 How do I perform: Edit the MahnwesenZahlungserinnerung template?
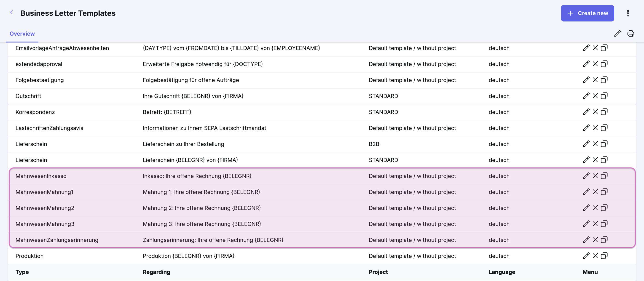pyautogui.click(x=586, y=240)
